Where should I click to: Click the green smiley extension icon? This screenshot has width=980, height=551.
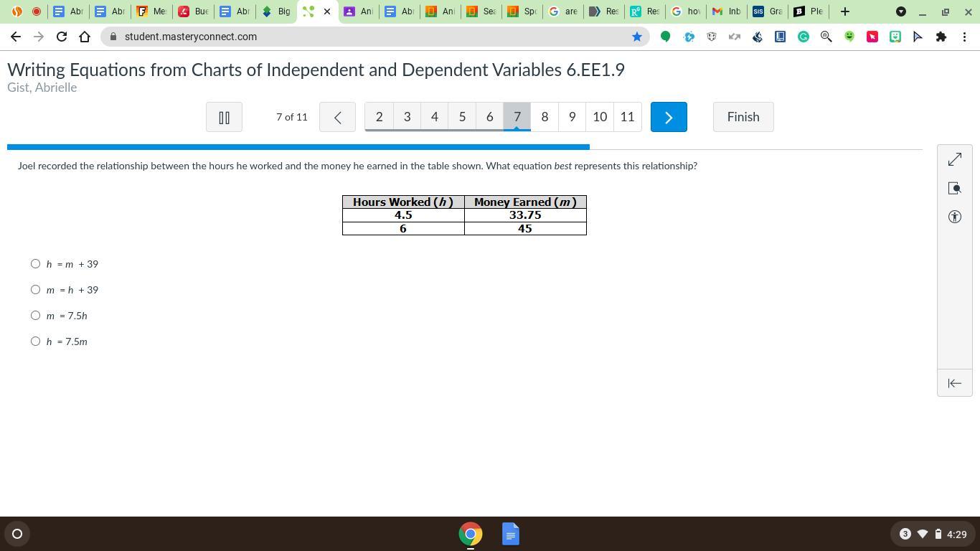(849, 37)
